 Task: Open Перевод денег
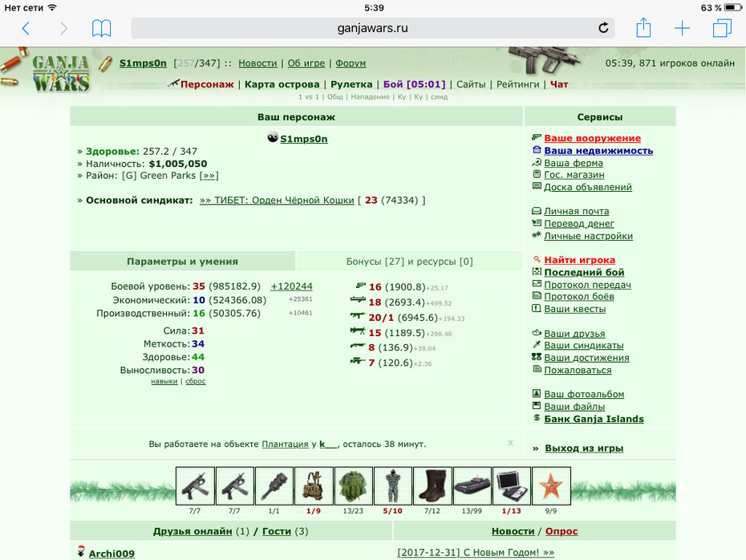pyautogui.click(x=579, y=224)
